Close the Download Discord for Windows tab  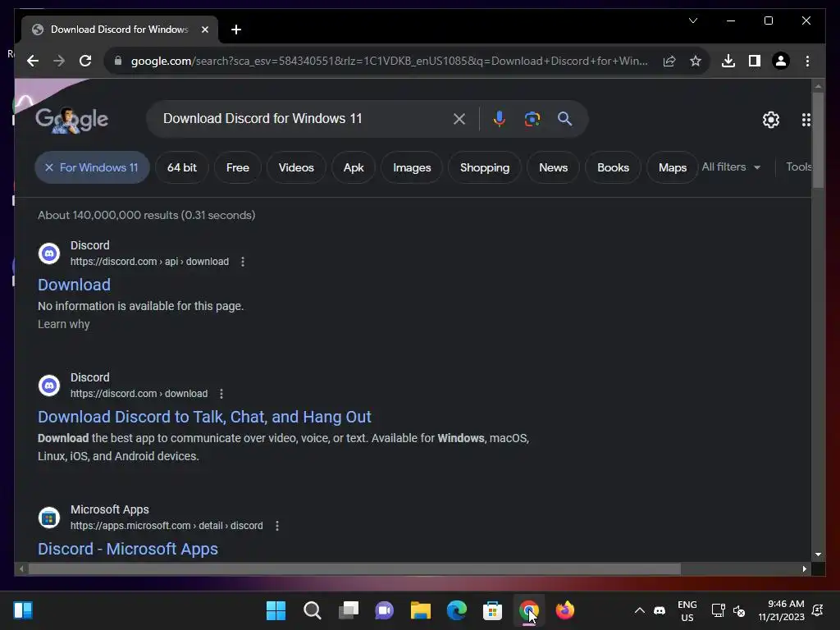pos(204,30)
